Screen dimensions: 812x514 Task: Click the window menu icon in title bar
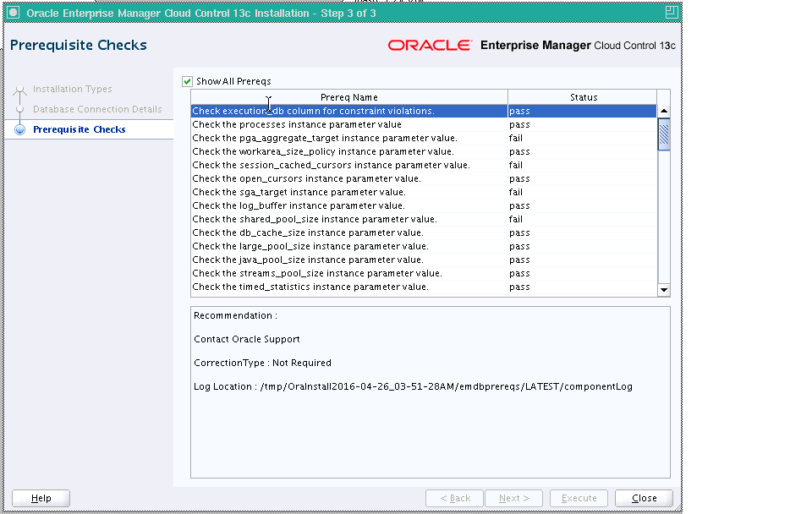[14, 13]
